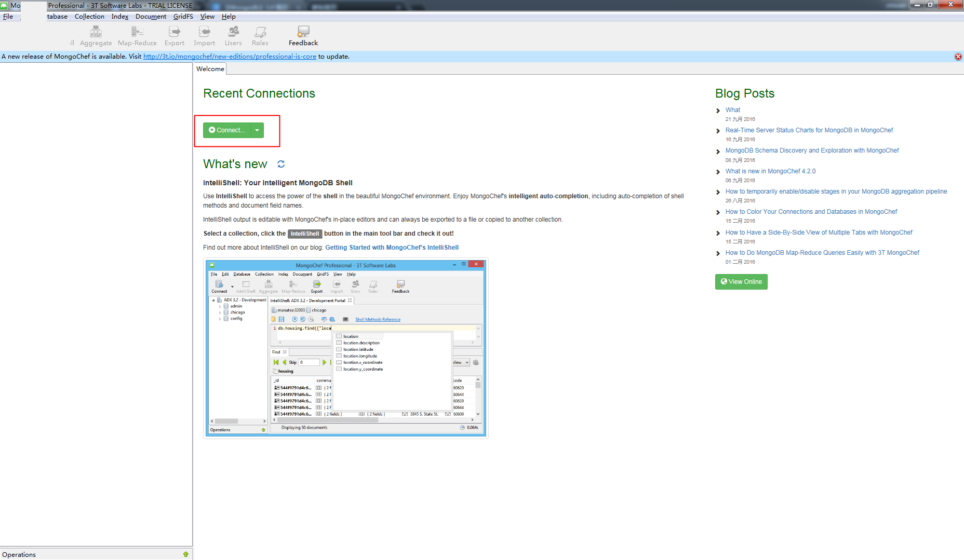Screen dimensions: 964x560
Task: Launch the Map-Reduce toolbar tool
Action: [x=137, y=36]
